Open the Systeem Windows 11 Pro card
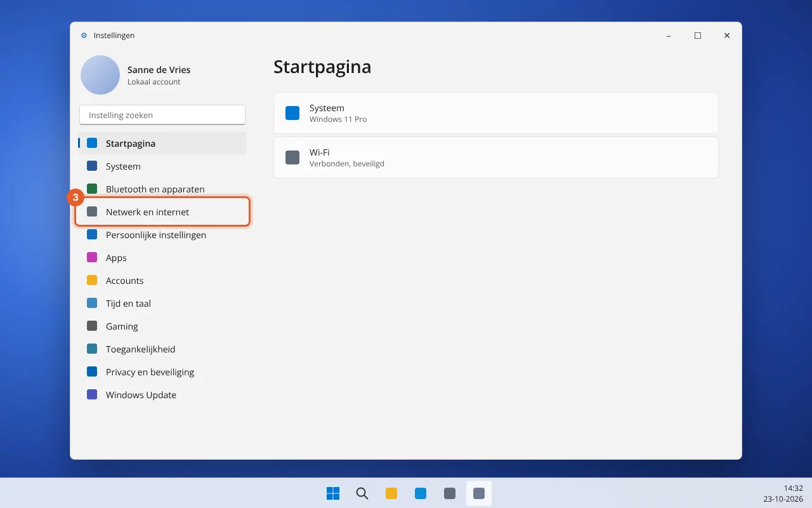The height and width of the screenshot is (508, 812). [x=496, y=113]
